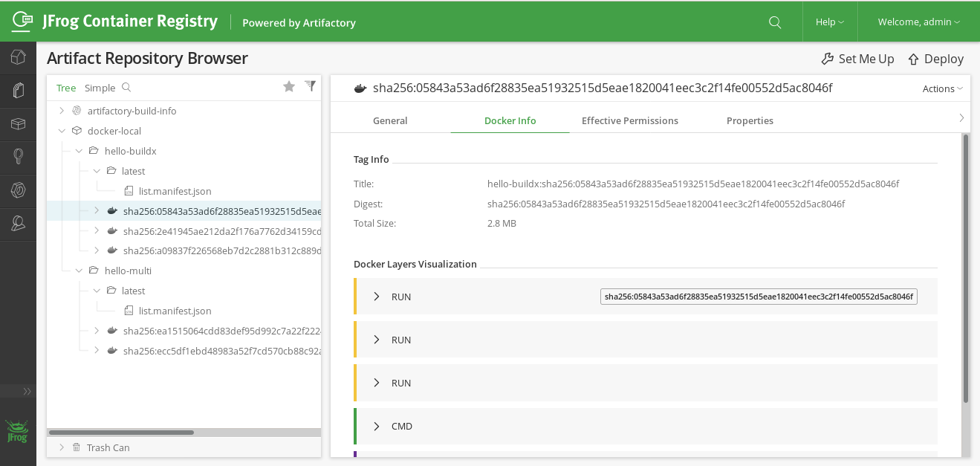
Task: Open the Builds sidebar icon
Action: click(18, 190)
